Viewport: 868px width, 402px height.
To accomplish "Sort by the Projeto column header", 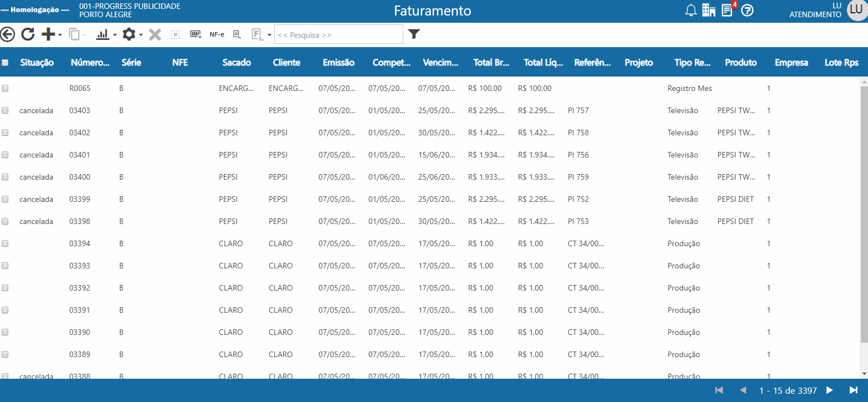I will [x=639, y=63].
